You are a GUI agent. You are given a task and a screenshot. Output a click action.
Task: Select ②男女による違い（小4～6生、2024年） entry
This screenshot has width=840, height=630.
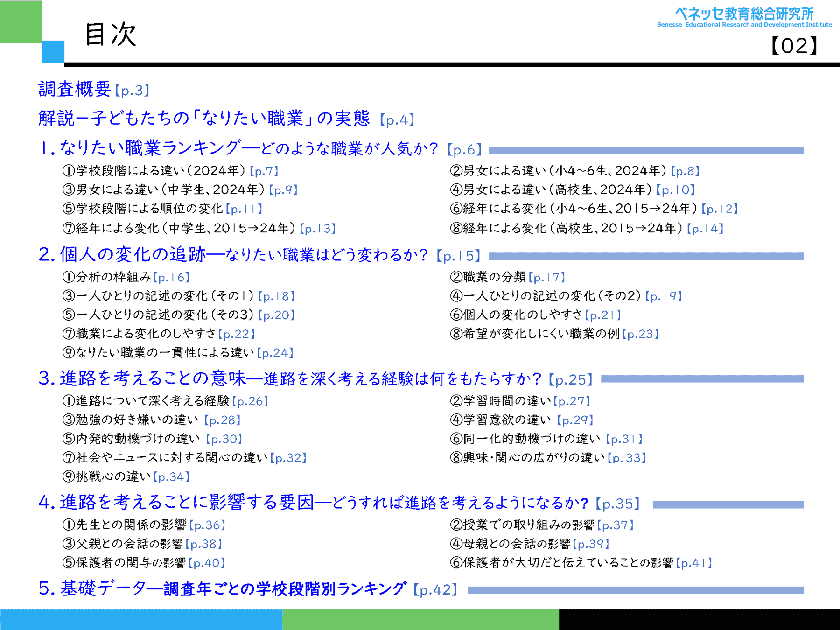pos(574,171)
